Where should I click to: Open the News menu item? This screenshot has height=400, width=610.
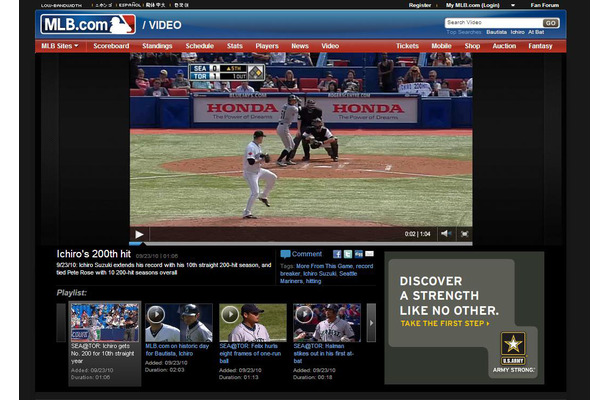pyautogui.click(x=300, y=46)
